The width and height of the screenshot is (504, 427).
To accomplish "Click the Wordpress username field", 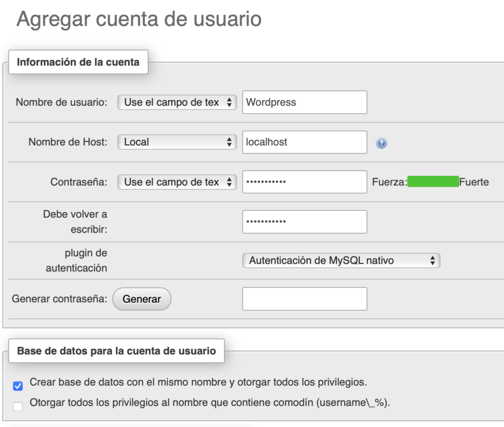I will point(305,102).
